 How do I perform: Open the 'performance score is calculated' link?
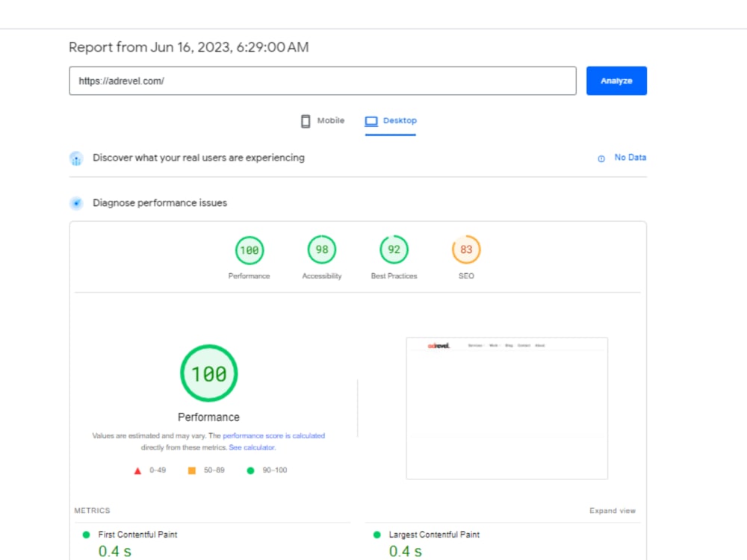(x=274, y=436)
